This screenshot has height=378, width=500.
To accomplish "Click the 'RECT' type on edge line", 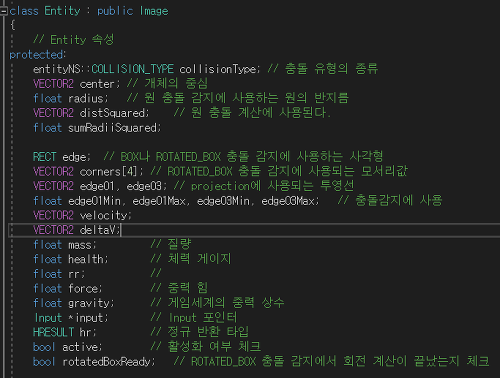I will (x=44, y=157).
